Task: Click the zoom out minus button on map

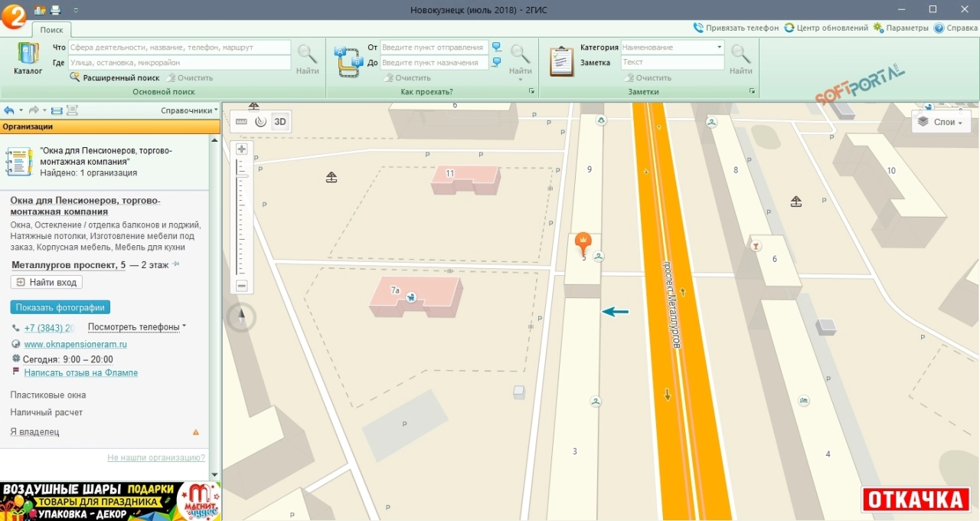Action: point(242,286)
